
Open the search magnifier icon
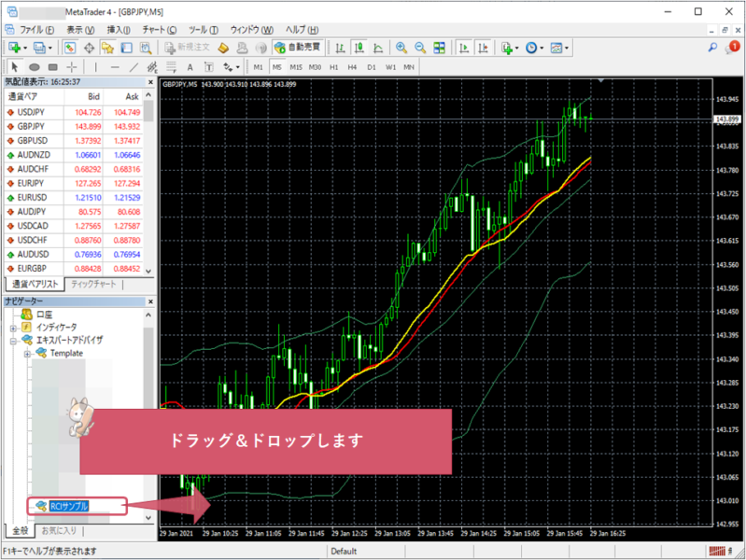(712, 48)
